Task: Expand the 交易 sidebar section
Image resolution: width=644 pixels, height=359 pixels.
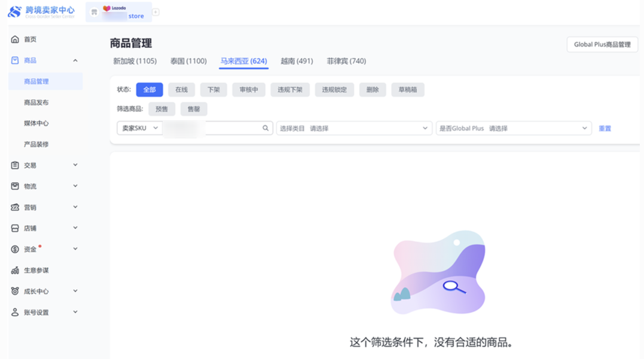Action: point(75,165)
